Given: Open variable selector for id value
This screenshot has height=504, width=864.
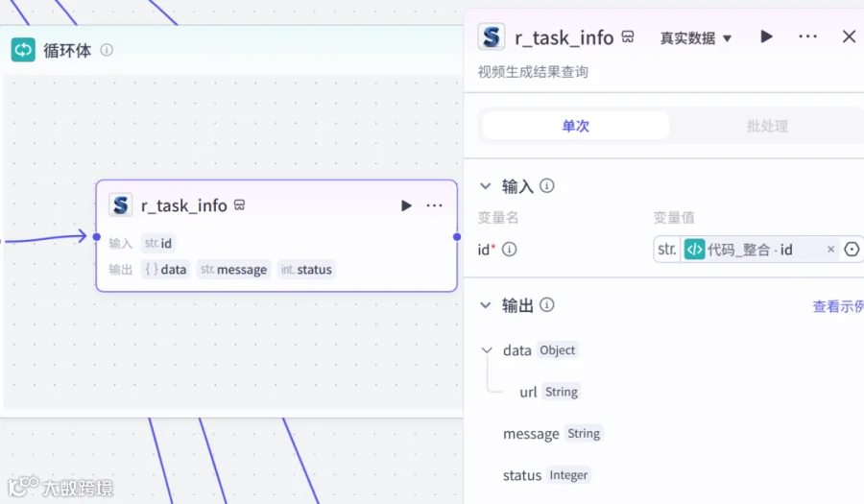Looking at the screenshot, I should pyautogui.click(x=852, y=250).
